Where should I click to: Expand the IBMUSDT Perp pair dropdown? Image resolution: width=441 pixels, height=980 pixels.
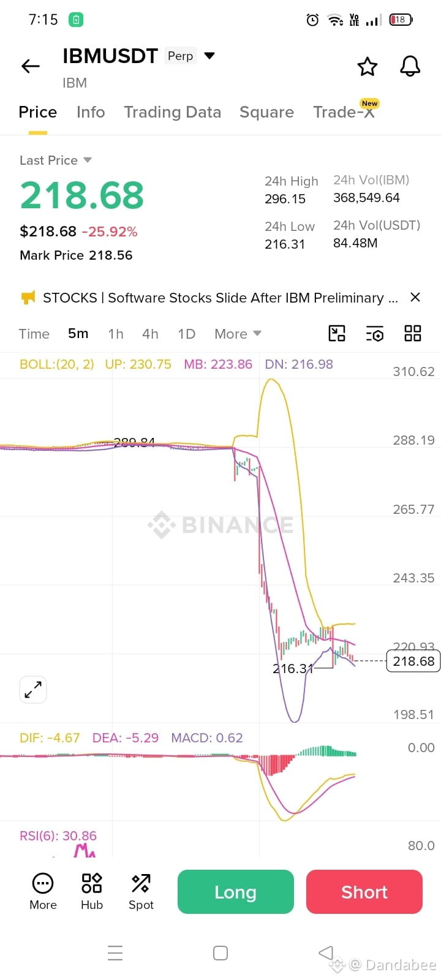click(x=209, y=56)
